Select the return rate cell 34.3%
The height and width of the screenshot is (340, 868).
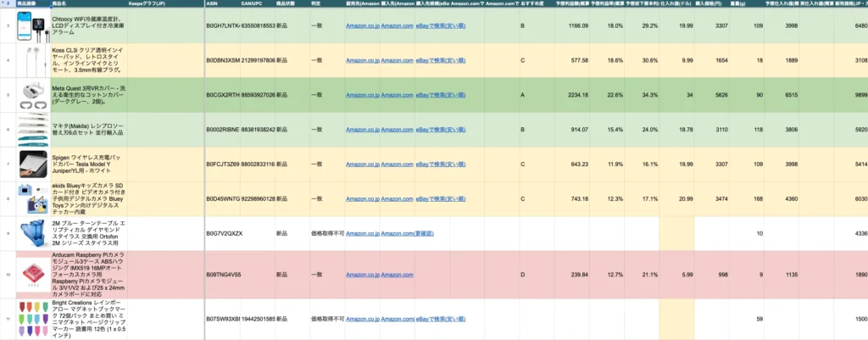pyautogui.click(x=642, y=95)
